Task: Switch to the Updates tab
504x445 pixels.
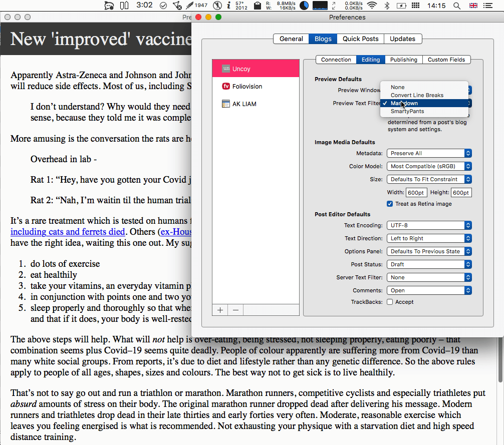Action: point(402,39)
